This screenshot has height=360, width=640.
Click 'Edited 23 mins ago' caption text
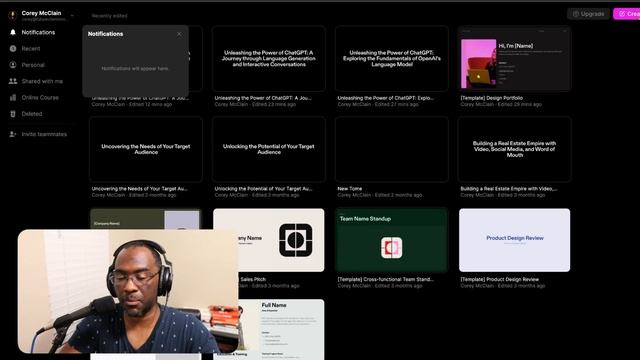(x=274, y=104)
